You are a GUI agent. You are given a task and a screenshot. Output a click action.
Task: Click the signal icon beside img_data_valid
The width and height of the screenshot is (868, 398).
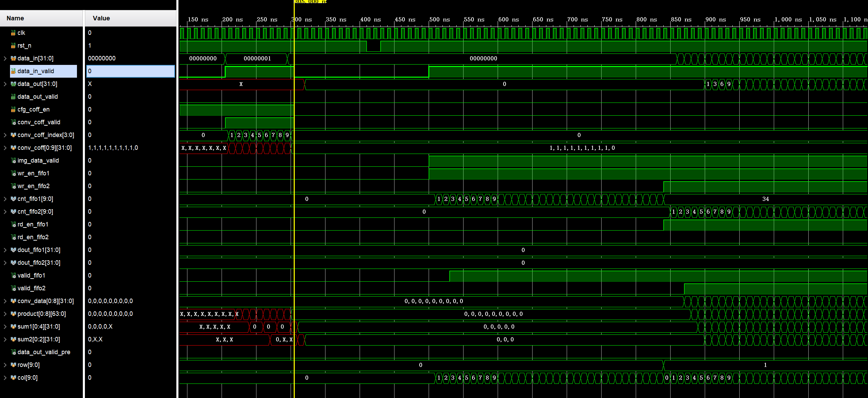click(x=12, y=161)
